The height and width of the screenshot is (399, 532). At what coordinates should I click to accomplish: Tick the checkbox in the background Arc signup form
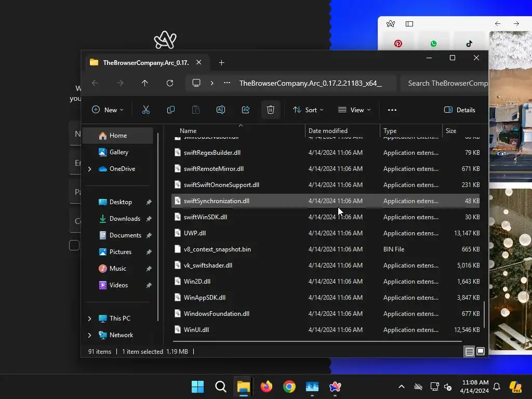click(x=74, y=245)
